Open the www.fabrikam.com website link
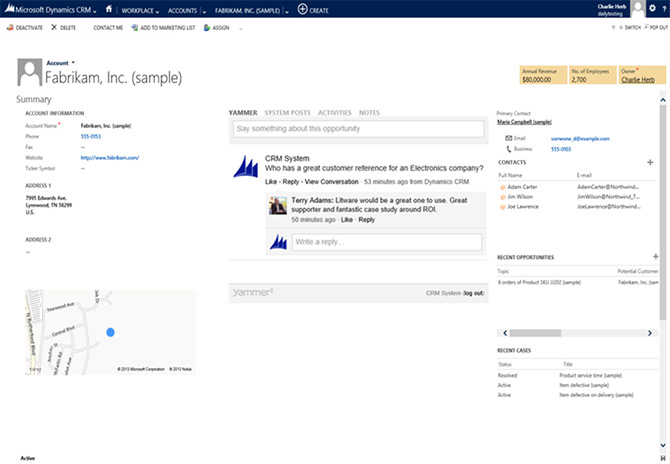Image resolution: width=670 pixels, height=464 pixels. tap(109, 157)
